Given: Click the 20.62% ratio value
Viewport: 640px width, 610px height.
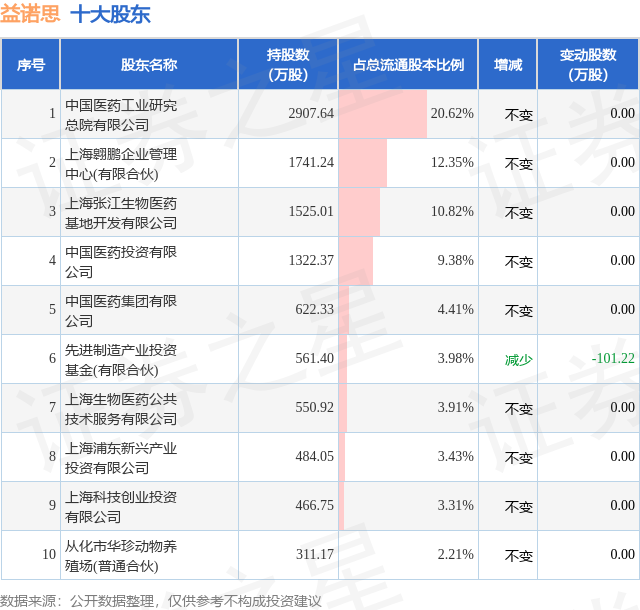Looking at the screenshot, I should (452, 113).
